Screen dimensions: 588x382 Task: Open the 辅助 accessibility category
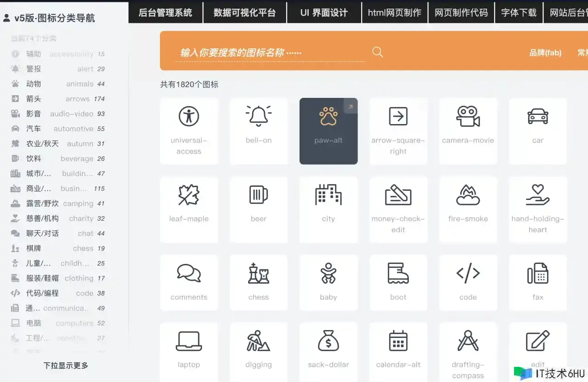tap(58, 54)
